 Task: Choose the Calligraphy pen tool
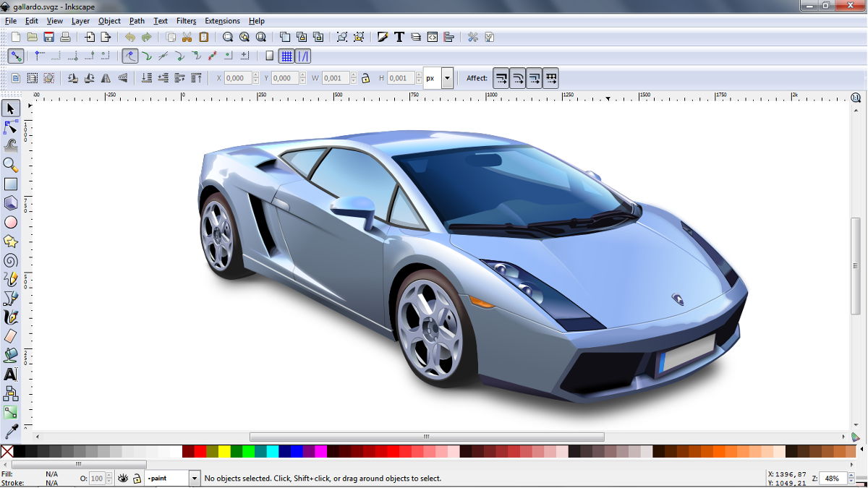point(10,317)
